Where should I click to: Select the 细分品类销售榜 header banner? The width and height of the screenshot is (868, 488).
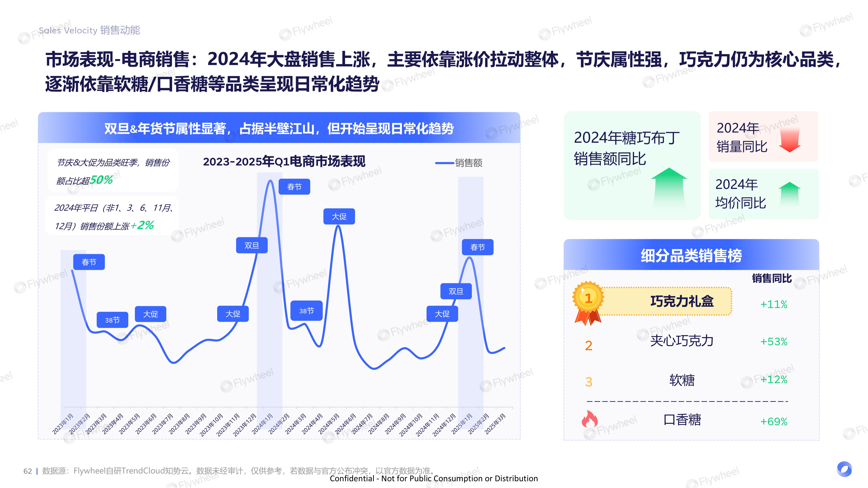691,255
